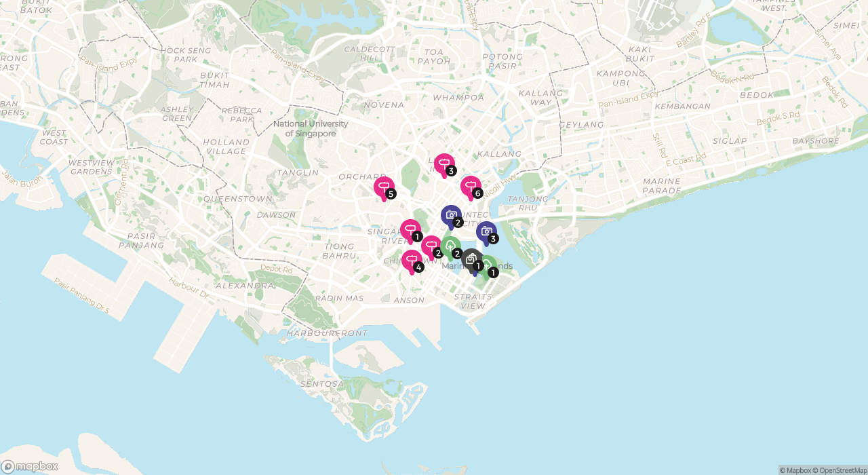Open green tree marker number 2
868x475 pixels.
point(451,246)
